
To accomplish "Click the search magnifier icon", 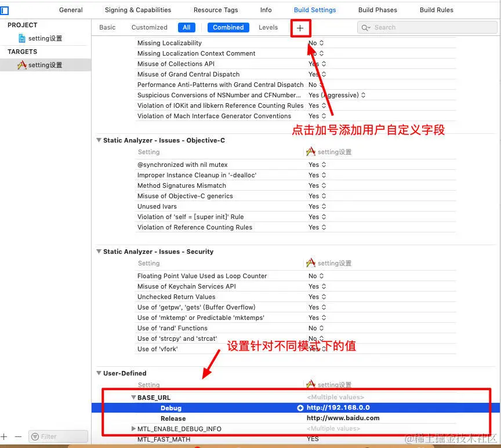I will 365,28.
